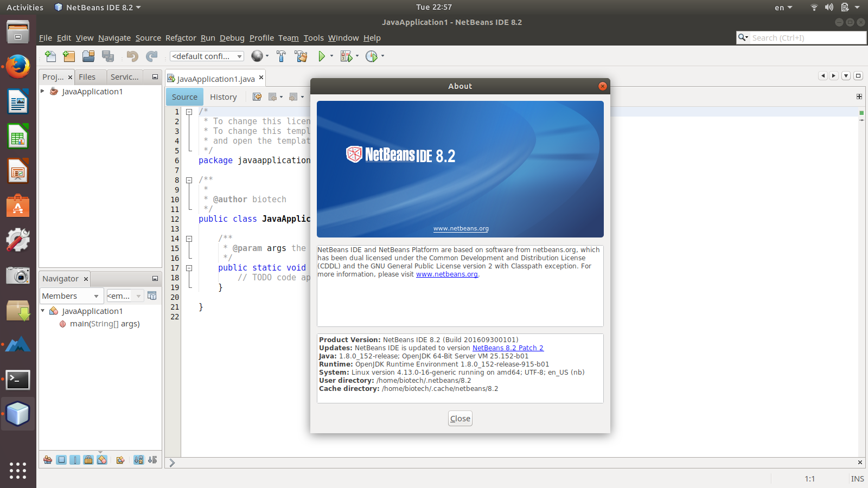The height and width of the screenshot is (488, 868).
Task: Toggle Fully Qualified Names in Navigator
Action: 120,460
